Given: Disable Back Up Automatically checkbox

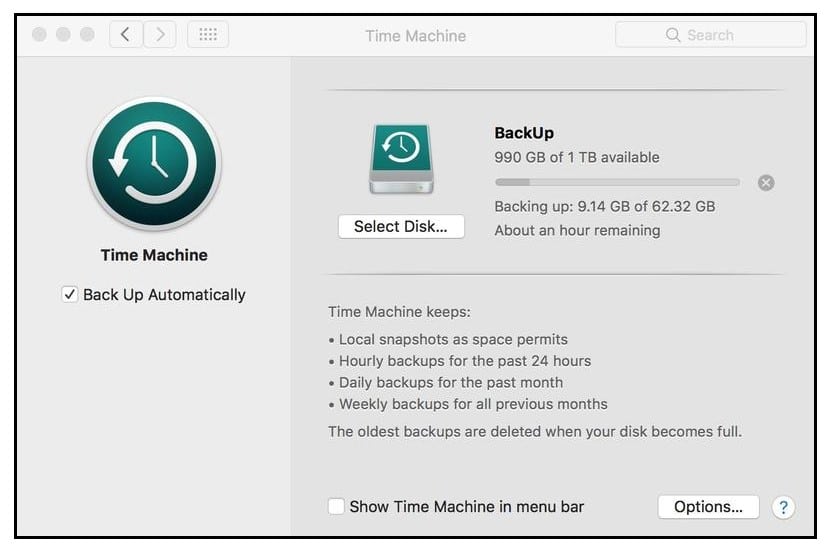Looking at the screenshot, I should pos(70,294).
